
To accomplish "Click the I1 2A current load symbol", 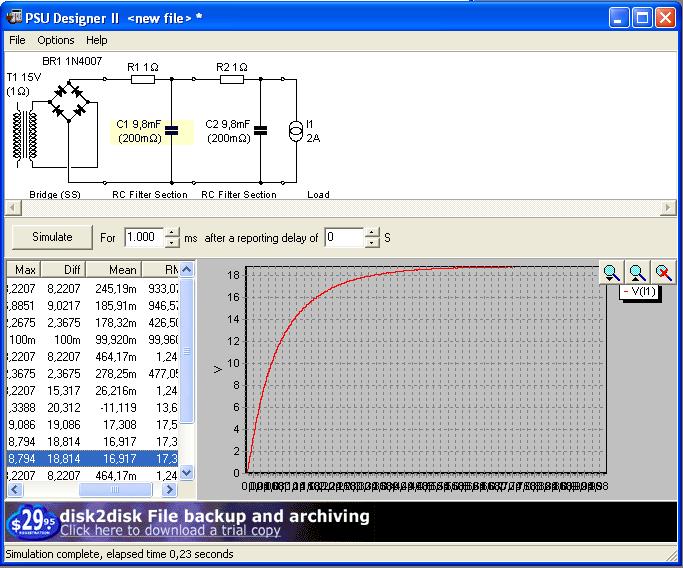I will pyautogui.click(x=295, y=131).
